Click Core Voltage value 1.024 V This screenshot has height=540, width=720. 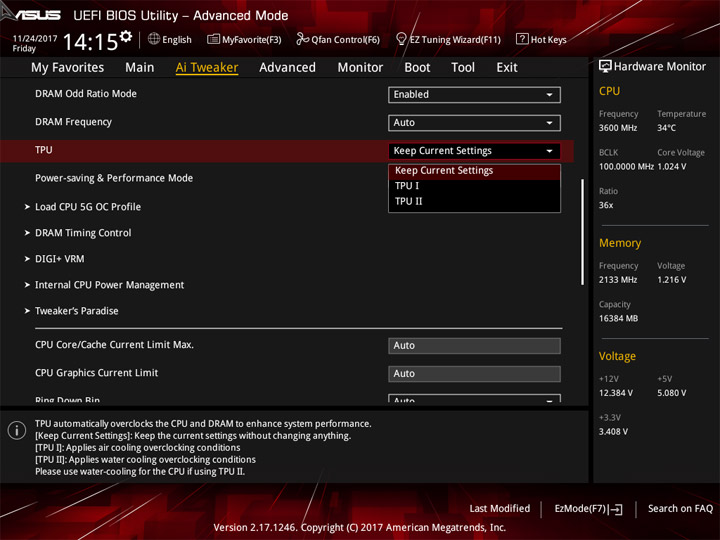672,167
